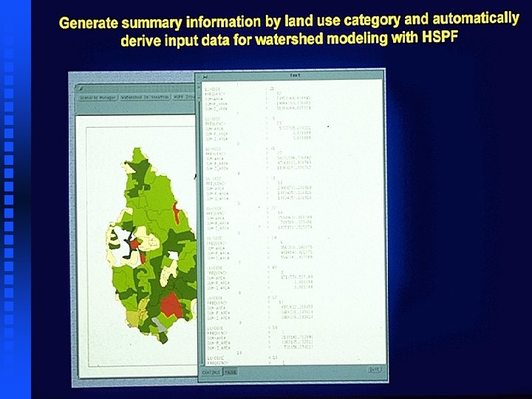Viewport: 532px width, 399px height.
Task: Select the Text window title bar
Action: pyautogui.click(x=294, y=75)
